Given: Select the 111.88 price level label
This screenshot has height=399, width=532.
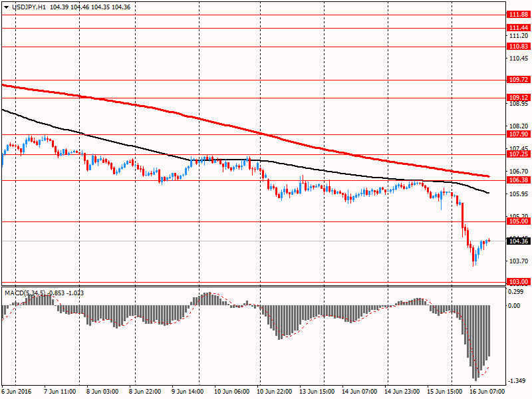Looking at the screenshot, I should click(x=519, y=15).
